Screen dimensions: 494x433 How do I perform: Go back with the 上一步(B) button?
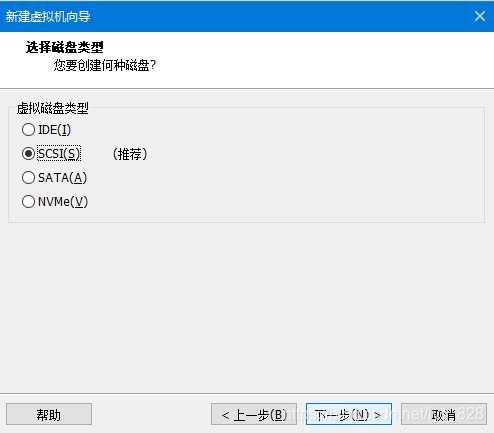[x=254, y=414]
